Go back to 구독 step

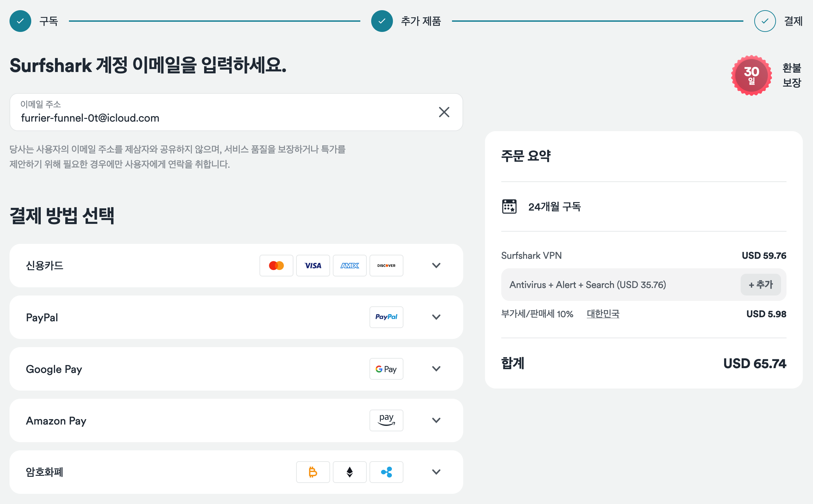coord(20,21)
